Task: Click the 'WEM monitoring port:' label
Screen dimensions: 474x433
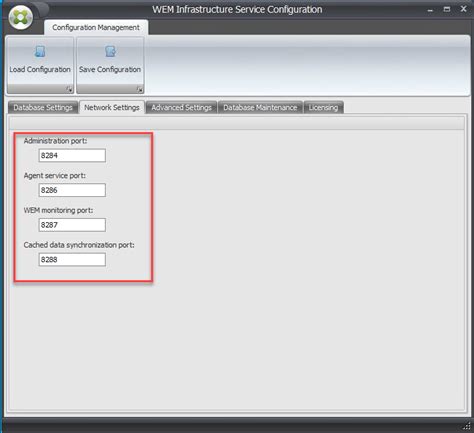Action: 58,210
